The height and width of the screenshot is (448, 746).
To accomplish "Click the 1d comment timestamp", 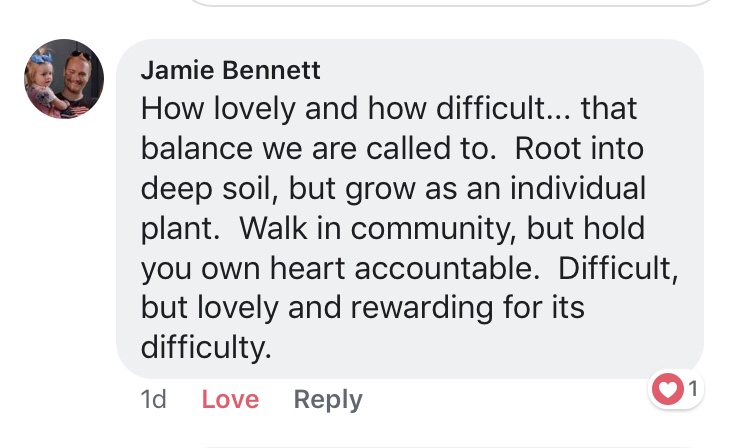I will tap(153, 400).
